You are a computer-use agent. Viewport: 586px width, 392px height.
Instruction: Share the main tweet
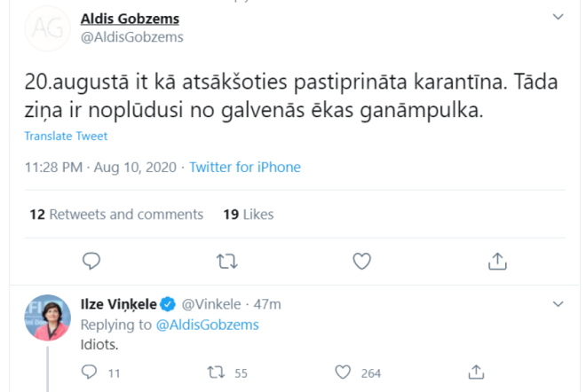click(x=498, y=261)
